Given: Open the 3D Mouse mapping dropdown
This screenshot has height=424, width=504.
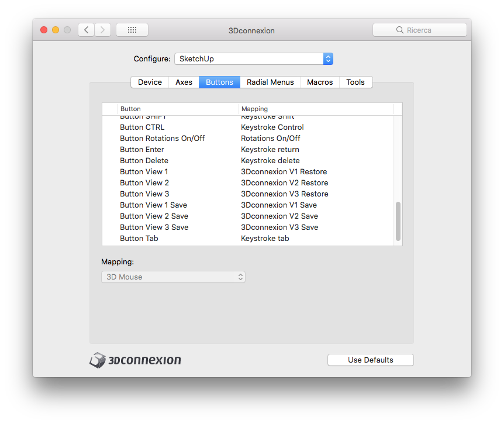Looking at the screenshot, I should [173, 277].
